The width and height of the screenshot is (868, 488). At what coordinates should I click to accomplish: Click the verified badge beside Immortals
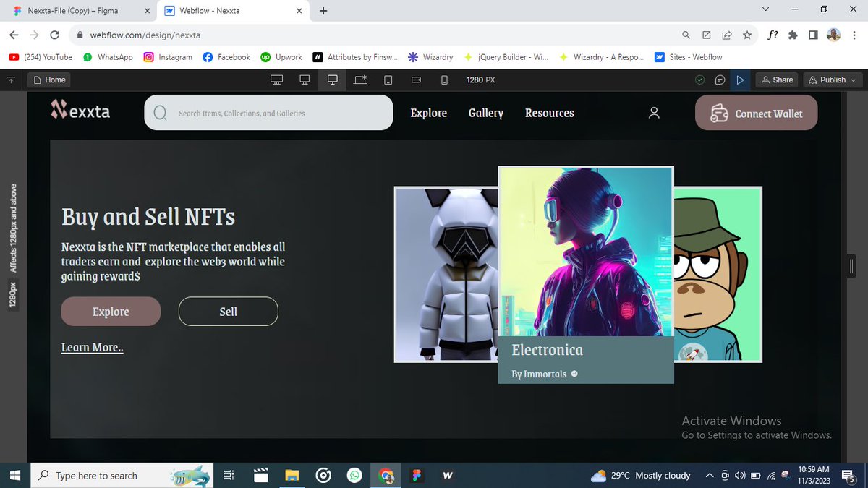574,374
